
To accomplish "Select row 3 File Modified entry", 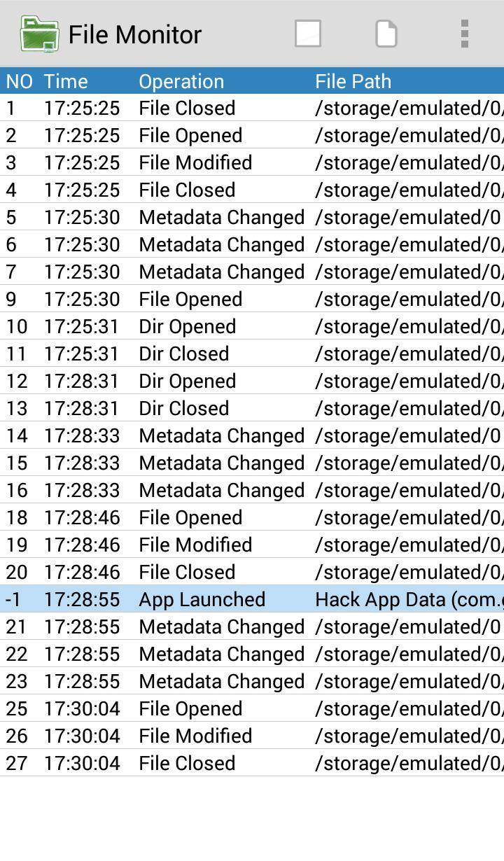I will point(252,162).
